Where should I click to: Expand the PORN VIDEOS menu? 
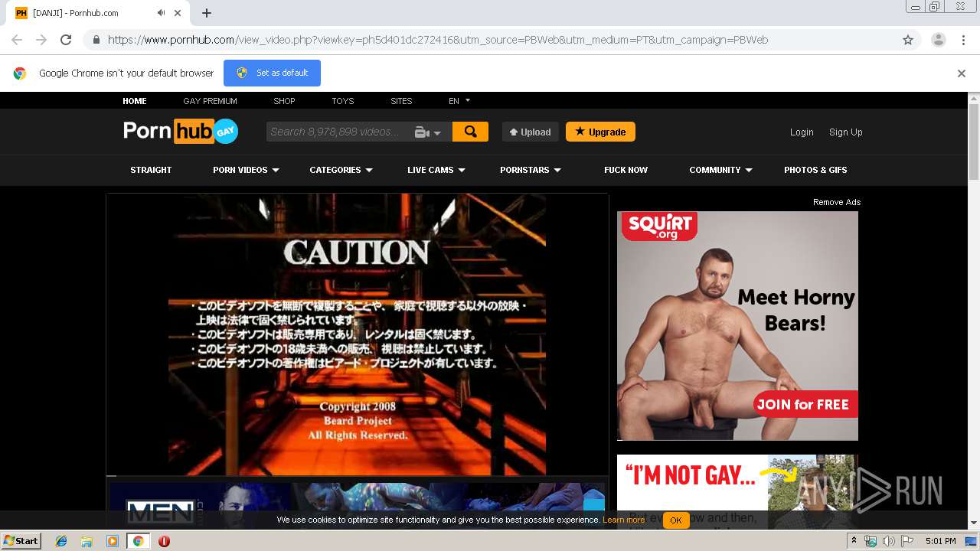[246, 170]
